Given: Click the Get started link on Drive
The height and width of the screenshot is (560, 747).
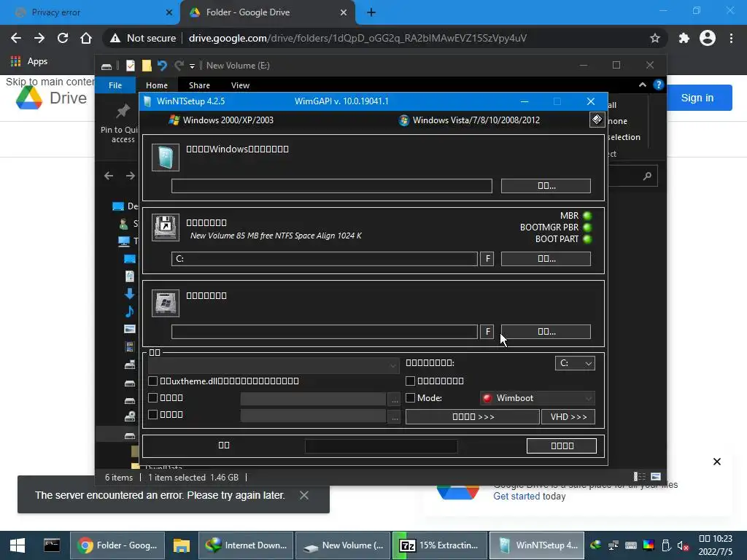Looking at the screenshot, I should coord(517,497).
